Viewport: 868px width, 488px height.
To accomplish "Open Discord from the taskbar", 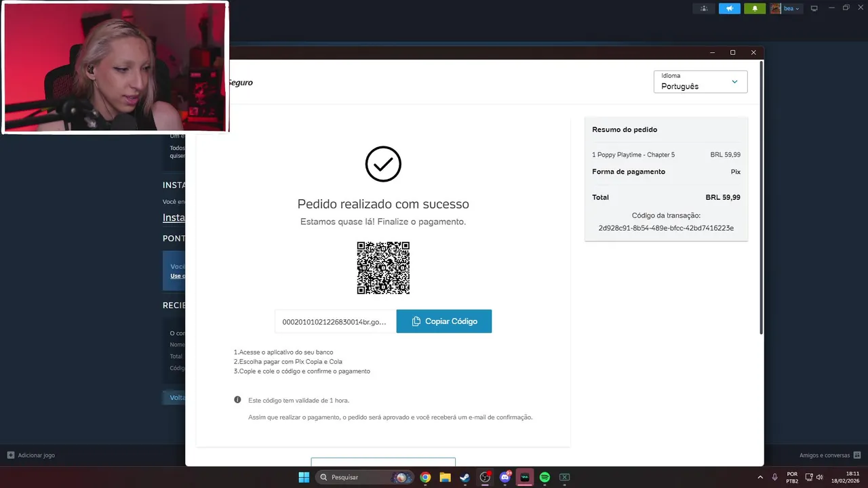I will pos(505,477).
